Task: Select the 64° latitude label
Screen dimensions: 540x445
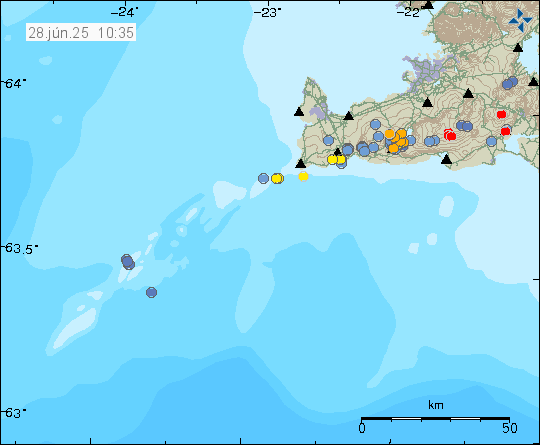Action: click(x=15, y=84)
